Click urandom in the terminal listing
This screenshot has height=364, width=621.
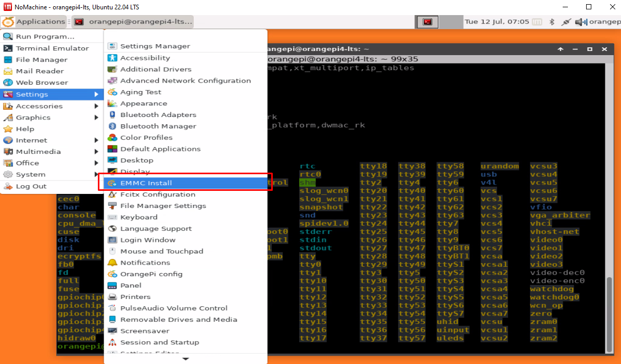(x=500, y=166)
